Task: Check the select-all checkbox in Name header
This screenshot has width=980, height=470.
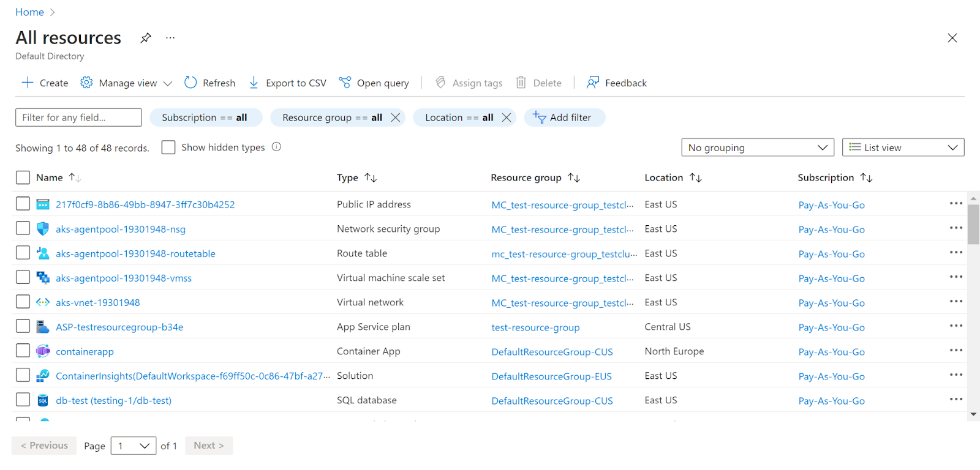Action: coord(23,177)
